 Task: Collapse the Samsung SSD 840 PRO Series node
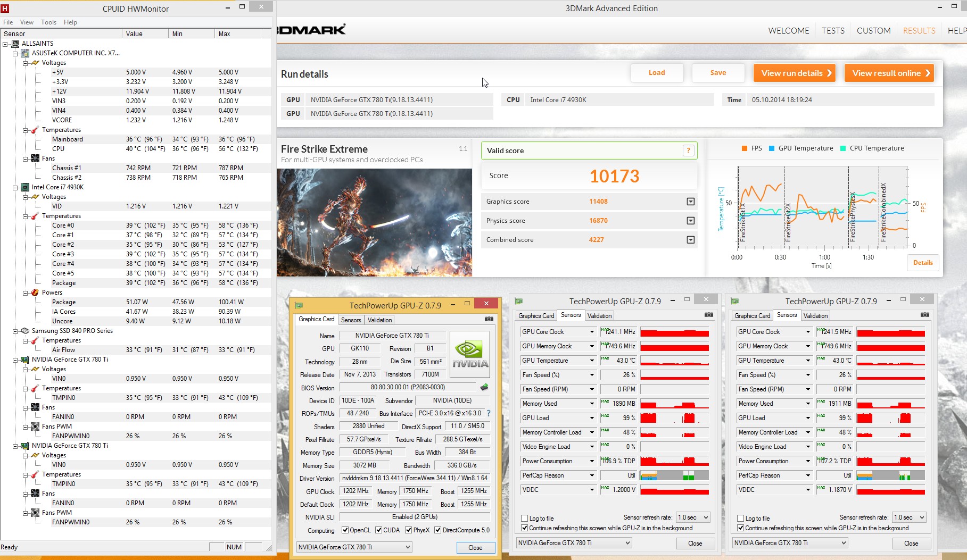pyautogui.click(x=15, y=331)
